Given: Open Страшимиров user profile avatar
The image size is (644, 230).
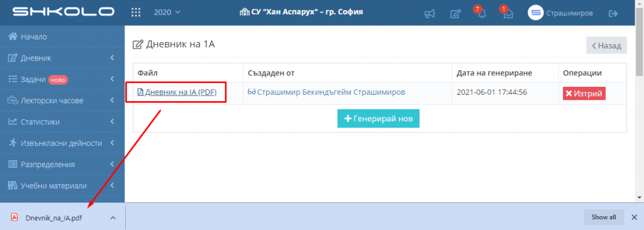Looking at the screenshot, I should pos(536,13).
